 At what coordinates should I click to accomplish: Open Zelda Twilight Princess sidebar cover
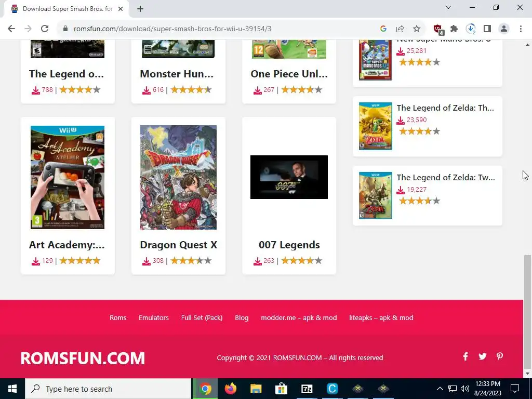(x=376, y=195)
